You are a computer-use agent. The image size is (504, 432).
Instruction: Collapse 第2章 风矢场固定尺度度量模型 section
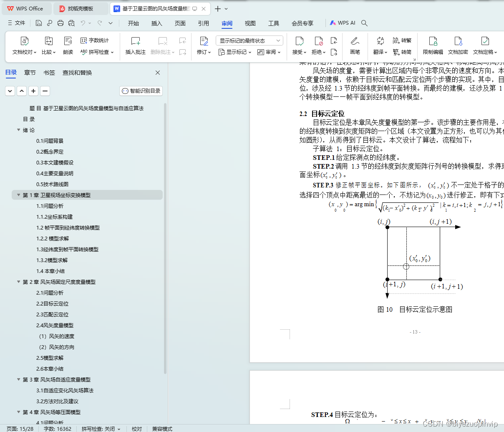tap(19, 282)
